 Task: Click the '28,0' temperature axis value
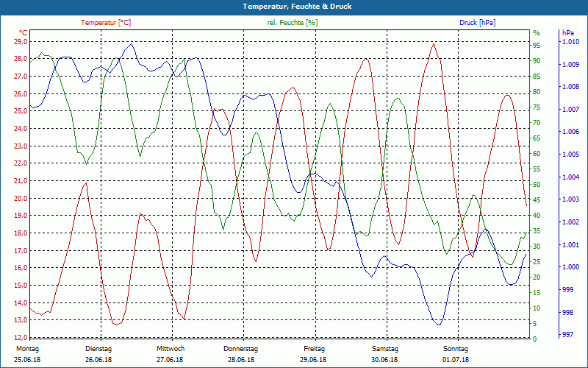click(x=21, y=59)
